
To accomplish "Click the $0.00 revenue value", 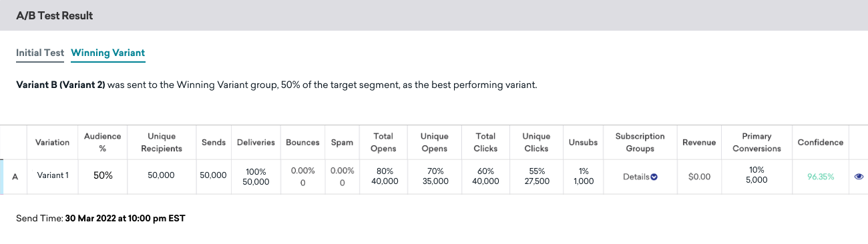I will tap(699, 177).
